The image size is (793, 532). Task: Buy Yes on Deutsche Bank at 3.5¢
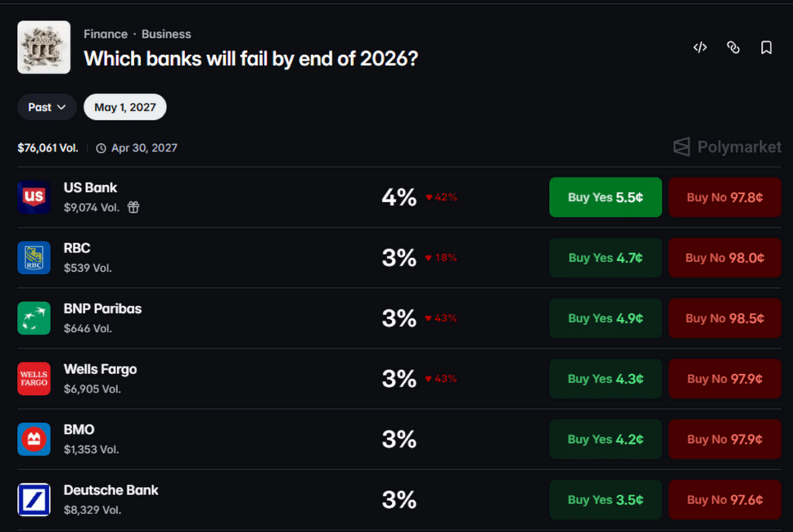click(606, 499)
